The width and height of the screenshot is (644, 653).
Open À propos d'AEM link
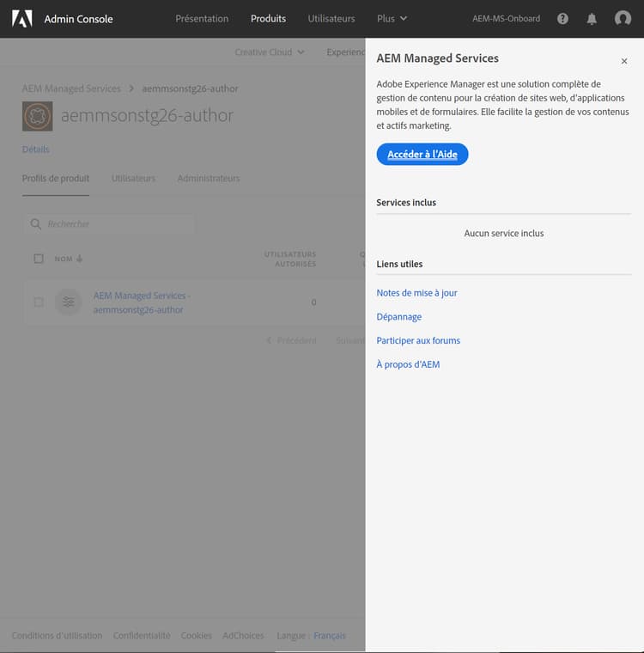pos(408,364)
